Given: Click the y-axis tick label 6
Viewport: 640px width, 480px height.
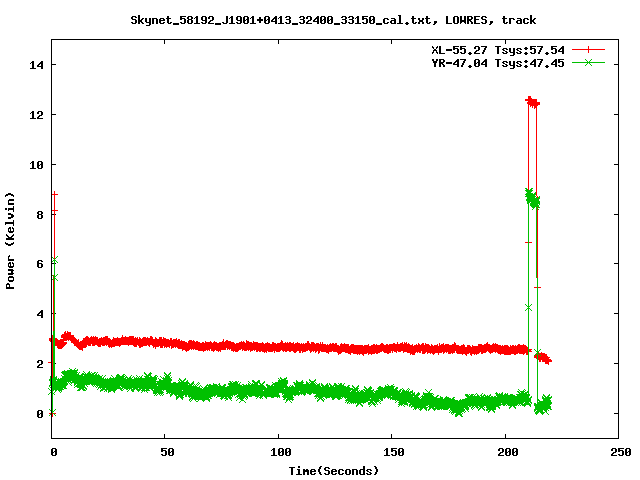Looking at the screenshot, I should click(x=40, y=264).
